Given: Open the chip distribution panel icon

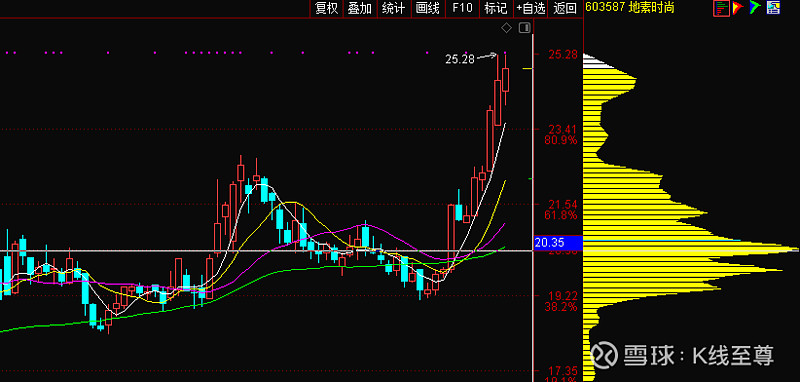Looking at the screenshot, I should pos(721,7).
